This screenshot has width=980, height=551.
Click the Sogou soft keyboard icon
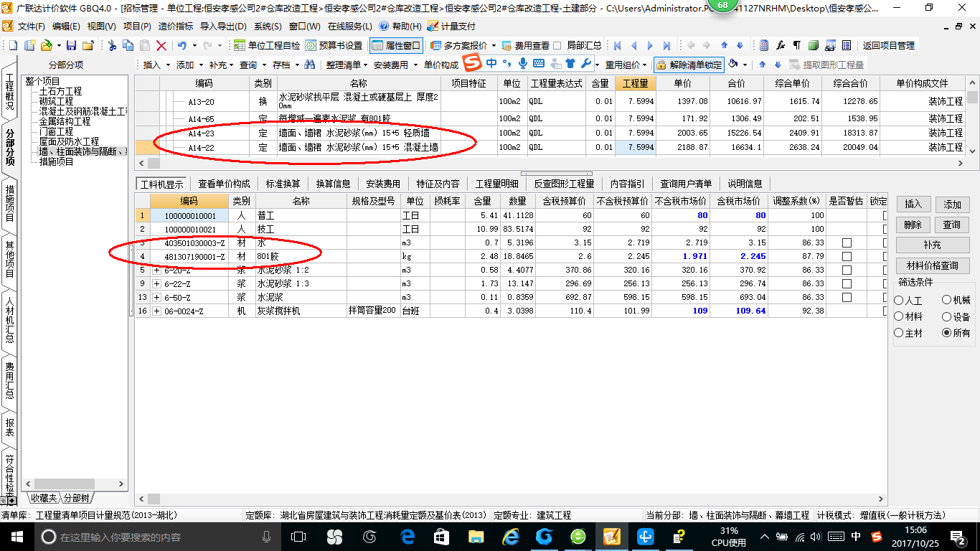click(538, 63)
